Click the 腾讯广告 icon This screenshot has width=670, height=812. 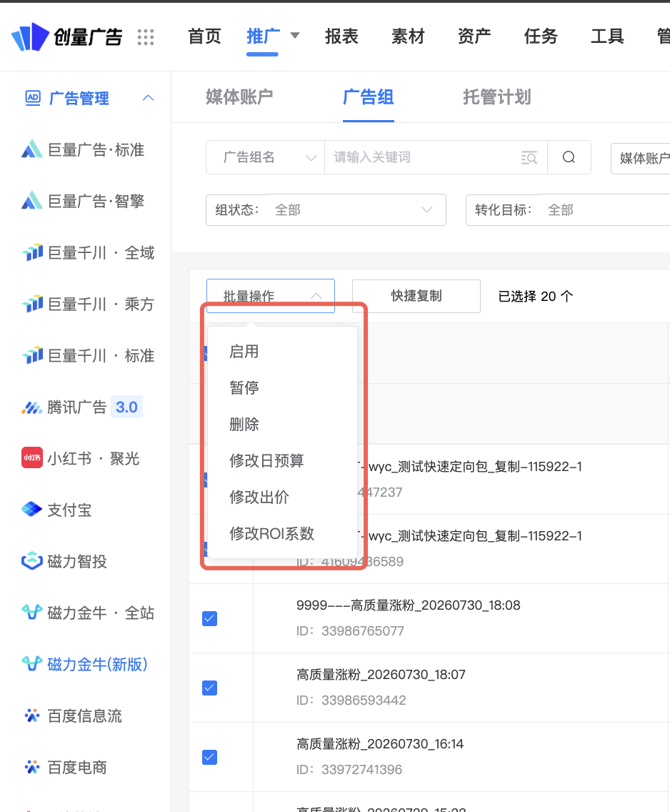[31, 407]
